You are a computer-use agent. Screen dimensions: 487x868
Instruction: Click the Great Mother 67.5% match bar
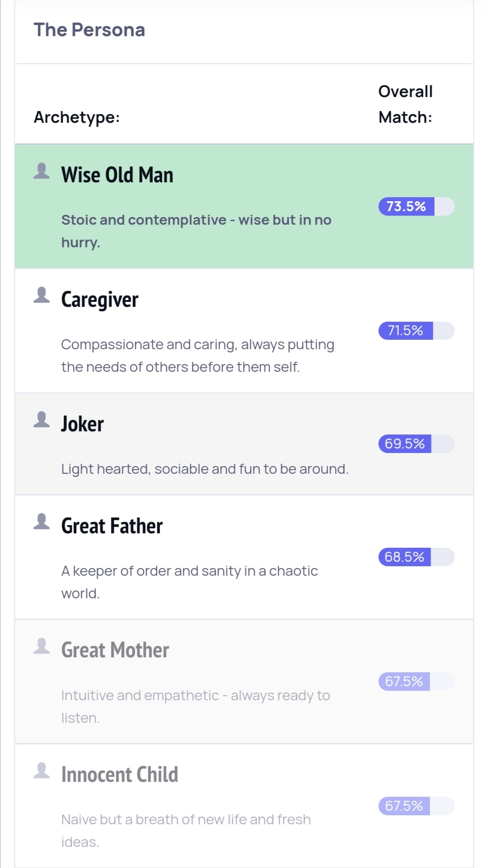pos(416,682)
